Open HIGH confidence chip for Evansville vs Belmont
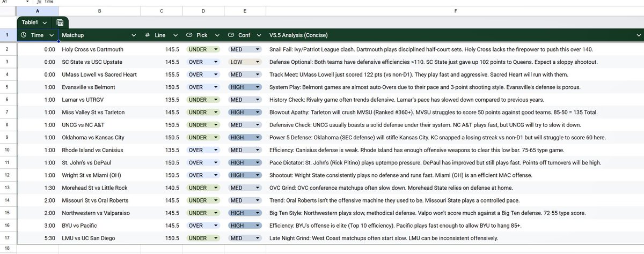 pos(245,87)
